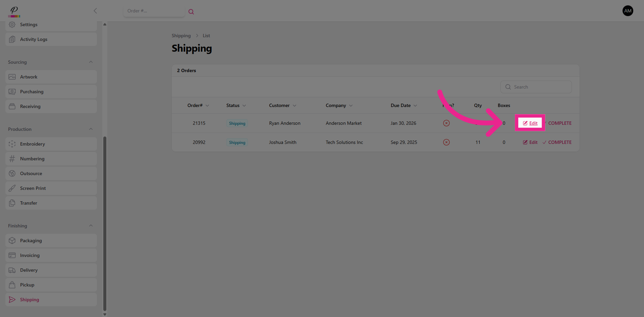
Task: Select the Artwork icon in Sourcing
Action: coord(12,76)
